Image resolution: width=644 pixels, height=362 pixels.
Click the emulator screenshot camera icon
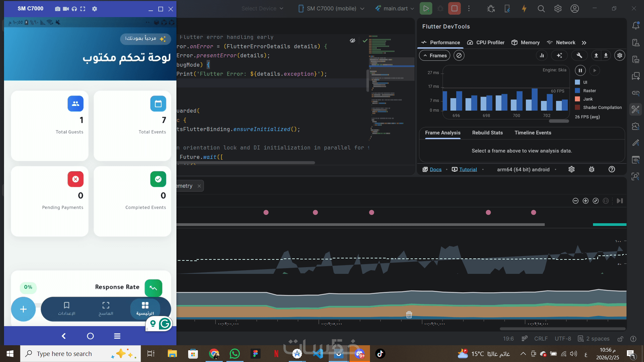point(58,9)
